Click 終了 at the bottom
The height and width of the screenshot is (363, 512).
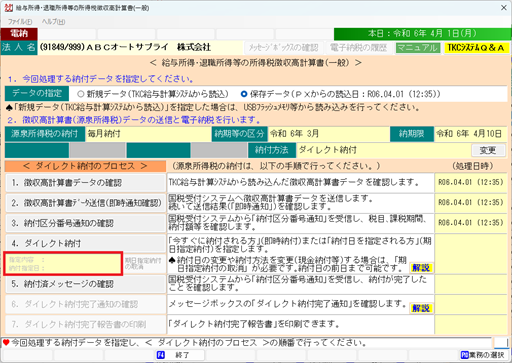(179, 355)
